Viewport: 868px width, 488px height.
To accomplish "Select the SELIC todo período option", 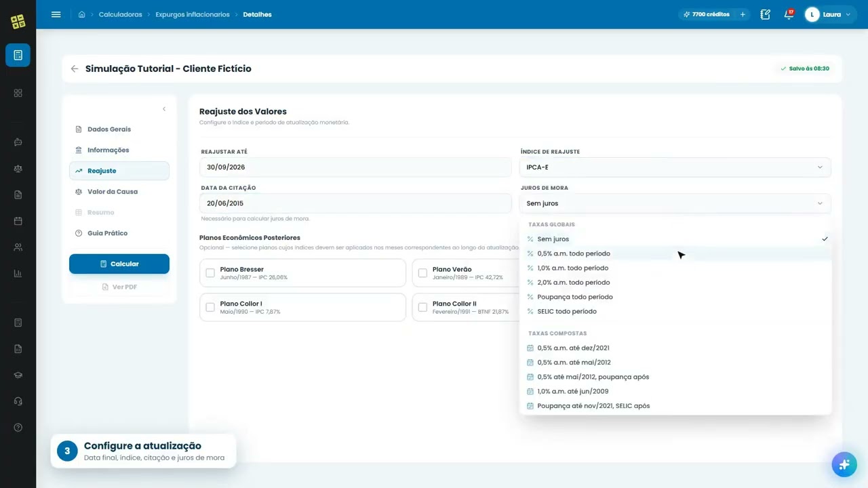I will pyautogui.click(x=675, y=311).
